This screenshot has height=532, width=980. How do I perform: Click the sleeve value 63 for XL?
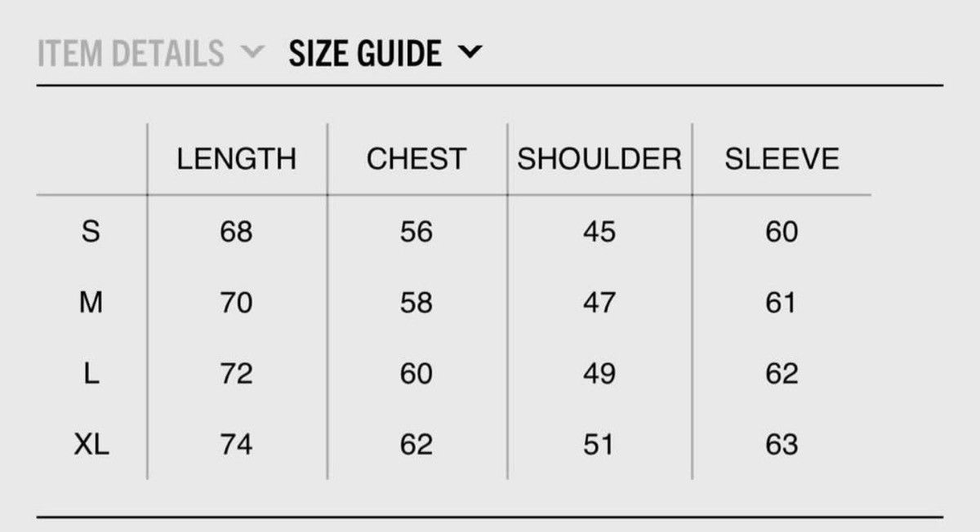pyautogui.click(x=782, y=445)
